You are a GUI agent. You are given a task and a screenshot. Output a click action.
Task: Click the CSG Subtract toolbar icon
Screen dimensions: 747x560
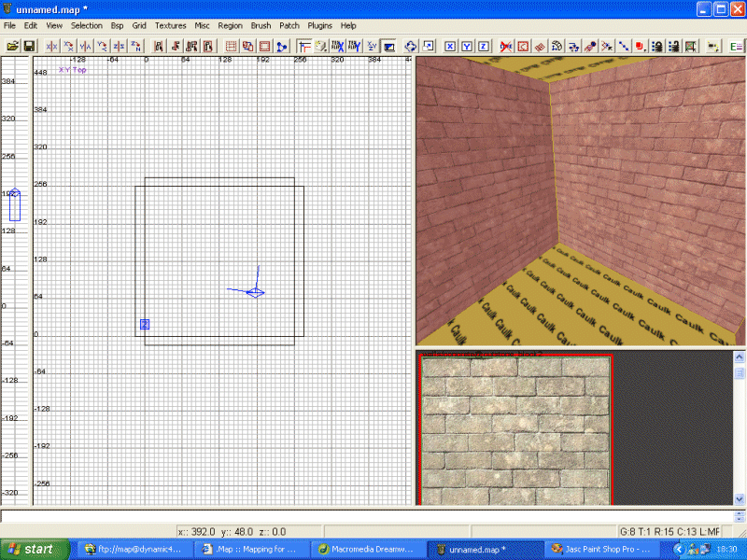[x=231, y=46]
